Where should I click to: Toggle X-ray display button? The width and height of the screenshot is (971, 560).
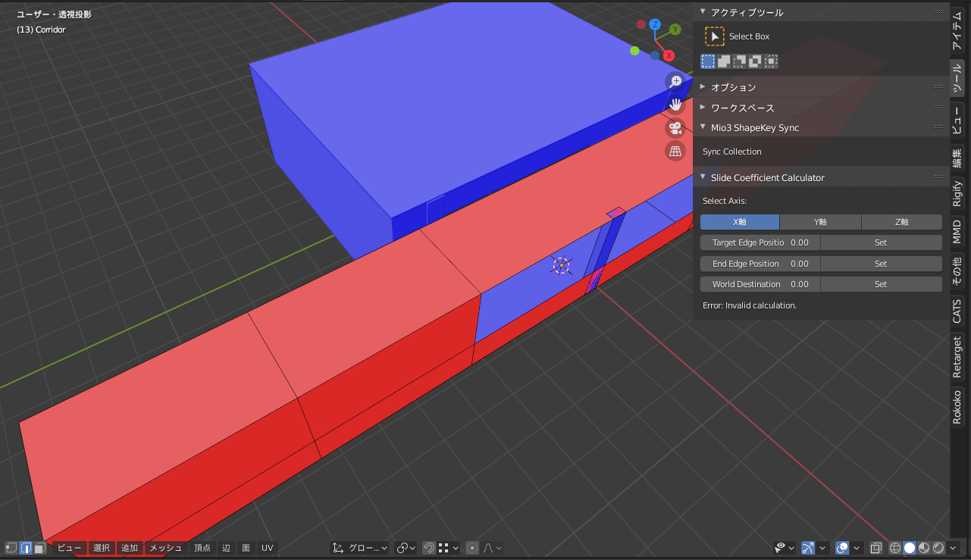[876, 548]
